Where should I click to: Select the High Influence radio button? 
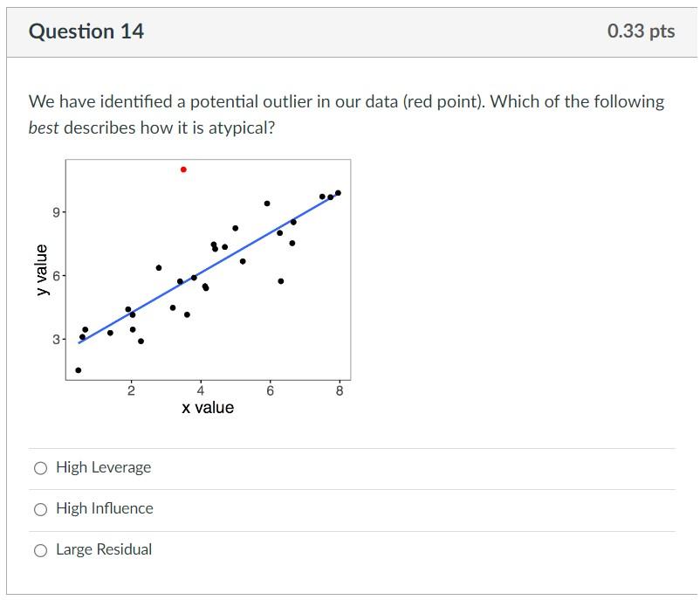point(39,508)
